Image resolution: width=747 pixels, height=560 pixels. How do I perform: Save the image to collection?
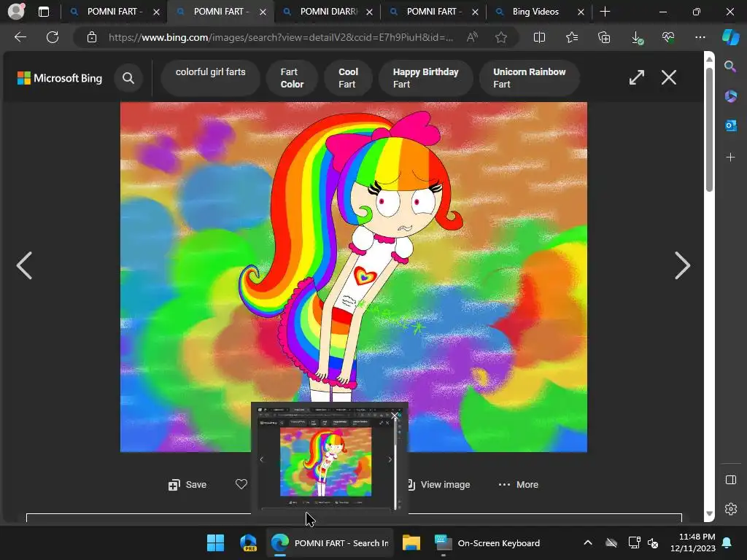pos(187,484)
